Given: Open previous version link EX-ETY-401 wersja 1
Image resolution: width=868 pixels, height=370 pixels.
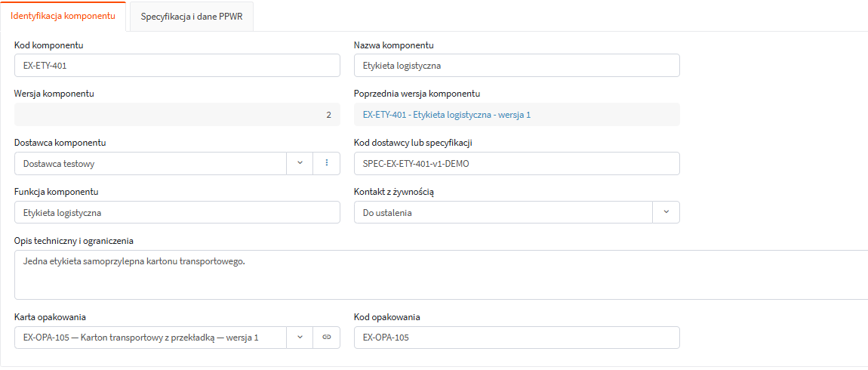Looking at the screenshot, I should pyautogui.click(x=447, y=115).
